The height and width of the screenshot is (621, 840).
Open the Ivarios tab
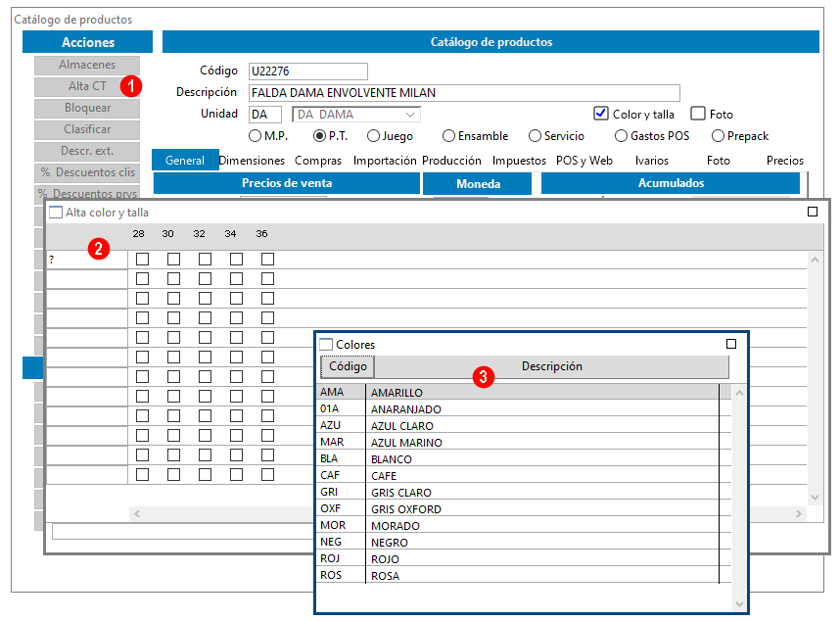[652, 161]
